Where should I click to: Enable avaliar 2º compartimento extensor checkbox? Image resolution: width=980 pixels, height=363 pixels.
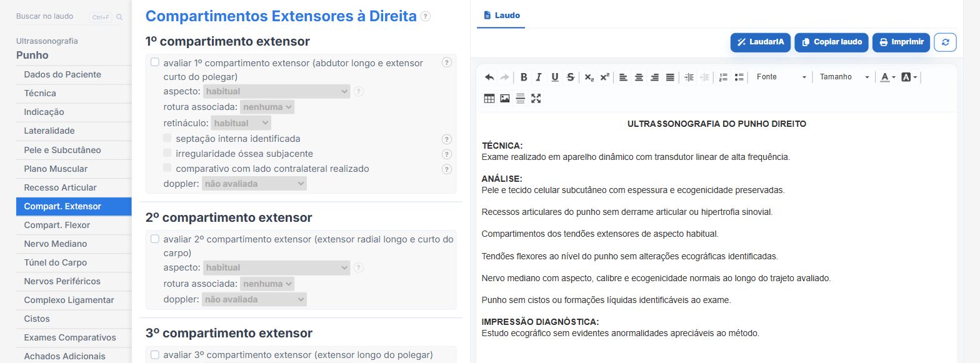click(155, 239)
